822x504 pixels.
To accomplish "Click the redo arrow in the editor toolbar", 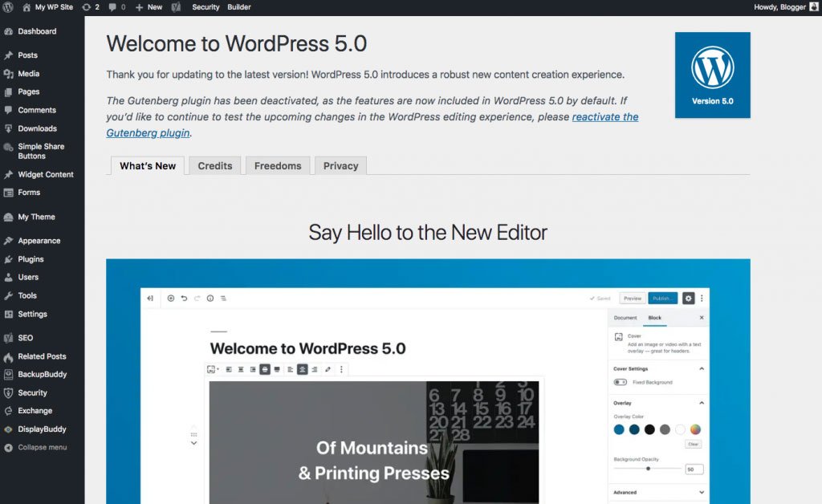I will click(x=197, y=299).
